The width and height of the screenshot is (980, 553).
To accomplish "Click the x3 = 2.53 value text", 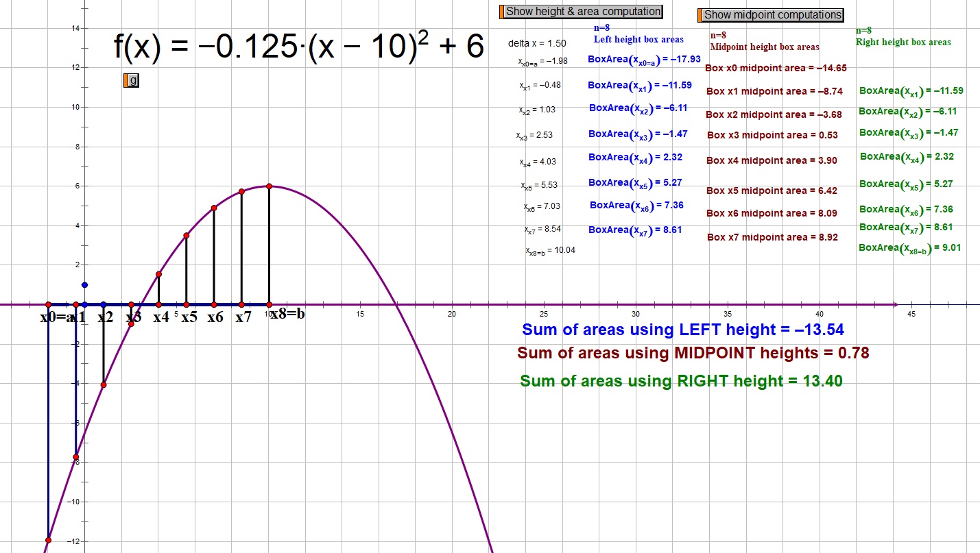I will click(534, 136).
